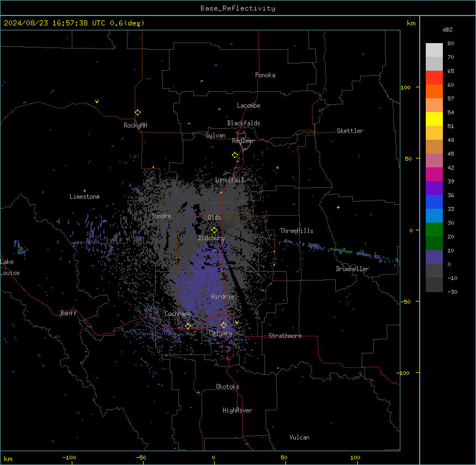Select the Didsbury city label

click(x=211, y=238)
